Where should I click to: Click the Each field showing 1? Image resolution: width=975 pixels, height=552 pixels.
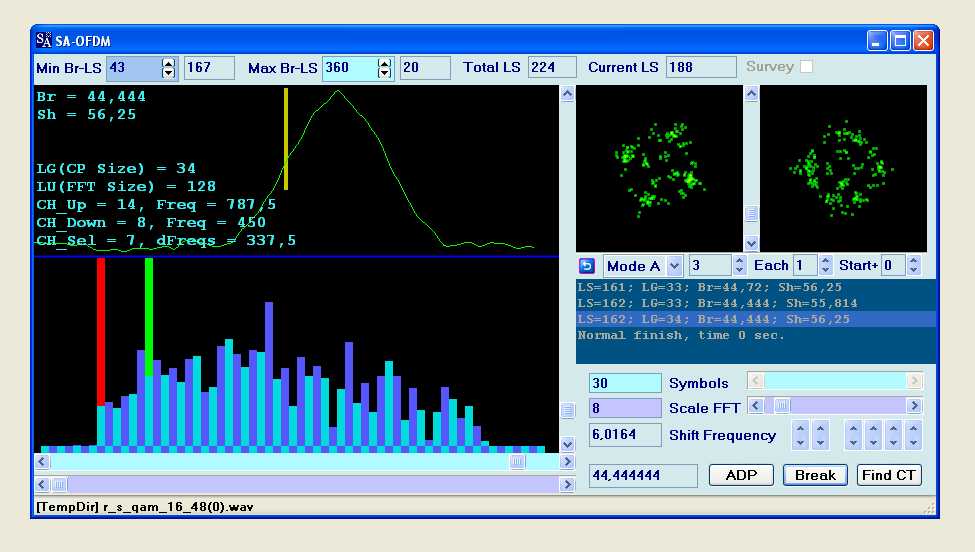[x=805, y=266]
